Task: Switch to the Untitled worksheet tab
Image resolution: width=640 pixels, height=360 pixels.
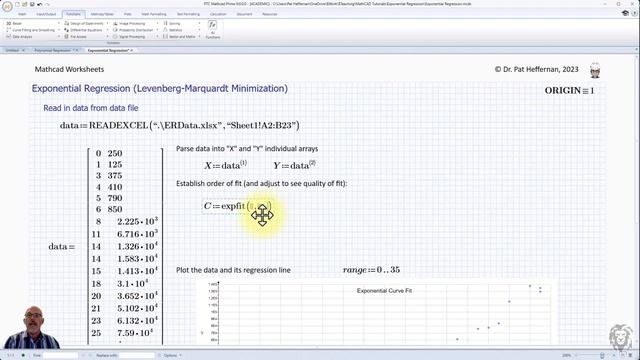Action: [x=12, y=50]
